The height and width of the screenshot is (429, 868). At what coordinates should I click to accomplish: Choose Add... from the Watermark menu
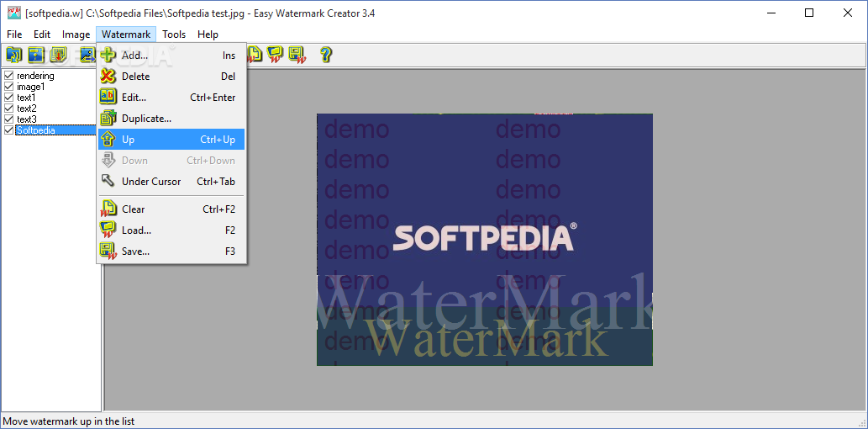point(171,56)
